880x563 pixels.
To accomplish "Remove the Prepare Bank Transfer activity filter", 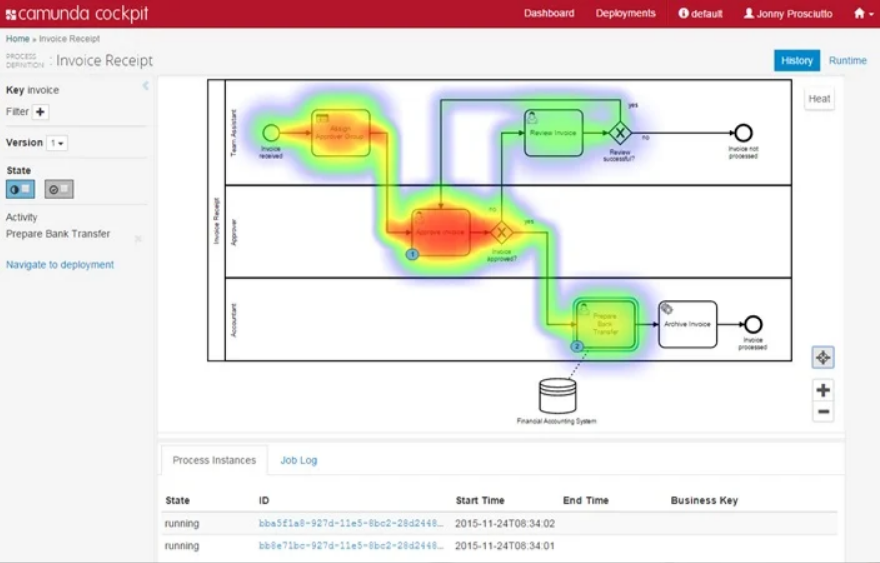I will tap(138, 239).
